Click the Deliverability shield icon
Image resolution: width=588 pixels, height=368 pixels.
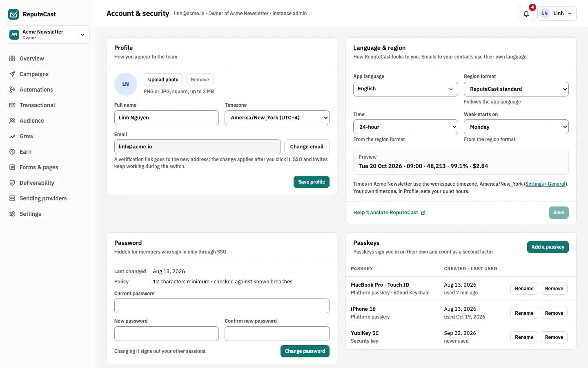[x=12, y=183]
